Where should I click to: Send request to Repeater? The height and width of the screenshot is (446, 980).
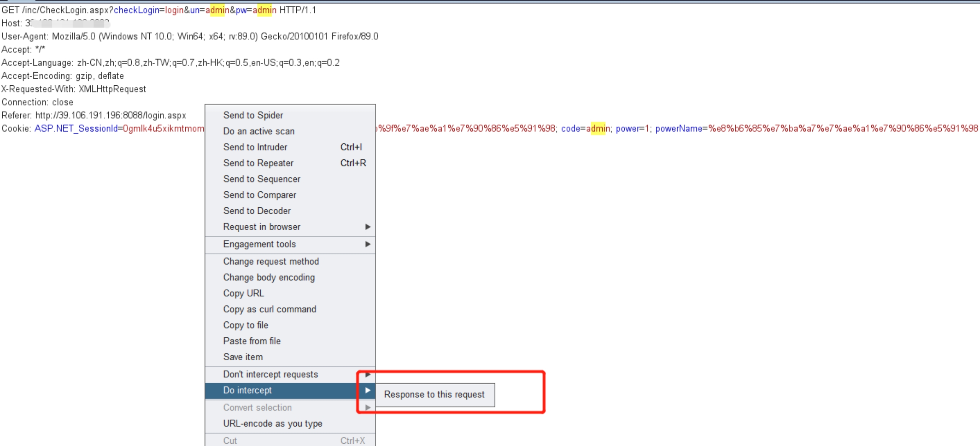(258, 163)
